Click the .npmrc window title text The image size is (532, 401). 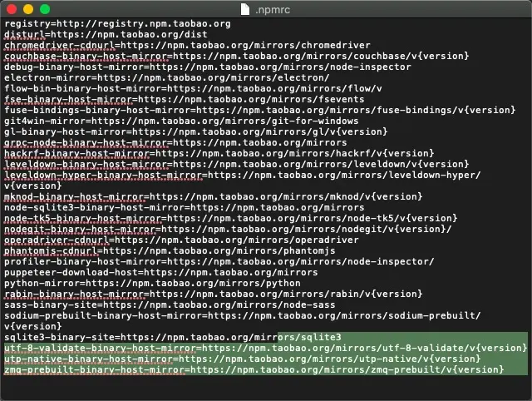tap(273, 10)
